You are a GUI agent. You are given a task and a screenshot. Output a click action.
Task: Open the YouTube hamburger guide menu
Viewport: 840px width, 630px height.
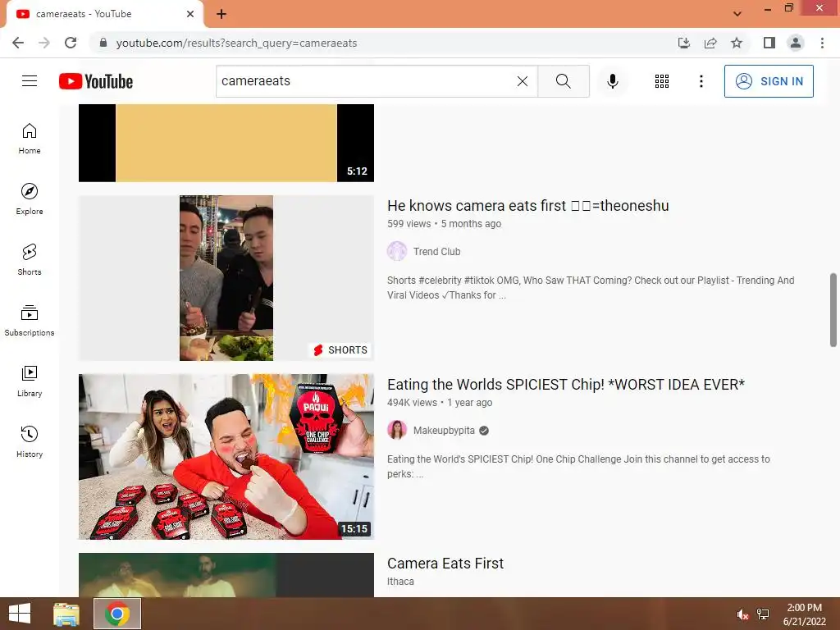tap(30, 81)
